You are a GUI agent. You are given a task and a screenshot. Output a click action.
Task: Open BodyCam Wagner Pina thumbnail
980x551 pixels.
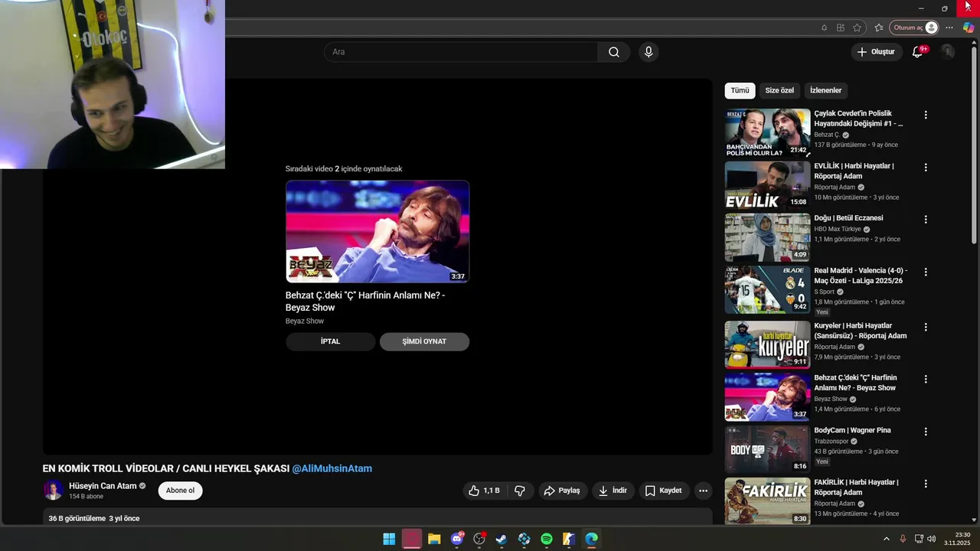[767, 450]
